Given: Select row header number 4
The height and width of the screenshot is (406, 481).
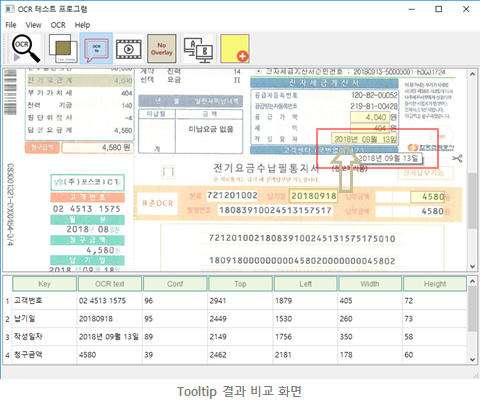Looking at the screenshot, I should pyautogui.click(x=7, y=355).
